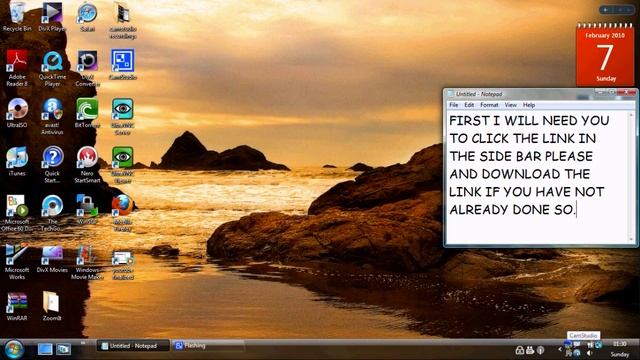Click the padlock icon in taskbar
Image resolution: width=640 pixels, height=360 pixels.
[519, 350]
